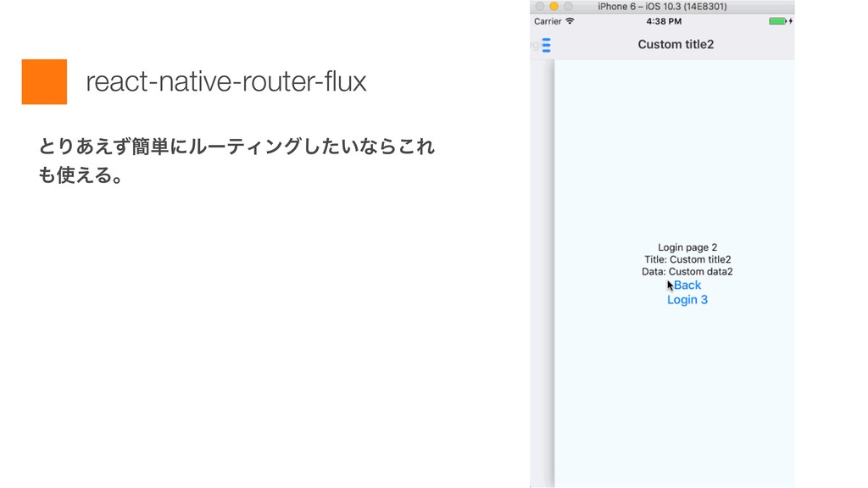Click the 4:38 PM clock text
Viewport: 868px width, 488px height.
click(x=664, y=21)
